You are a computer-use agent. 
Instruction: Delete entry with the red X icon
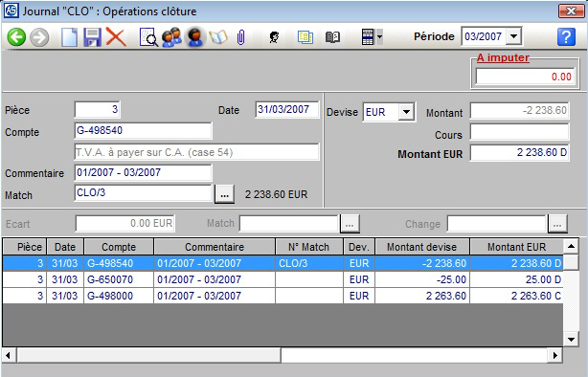coord(116,37)
